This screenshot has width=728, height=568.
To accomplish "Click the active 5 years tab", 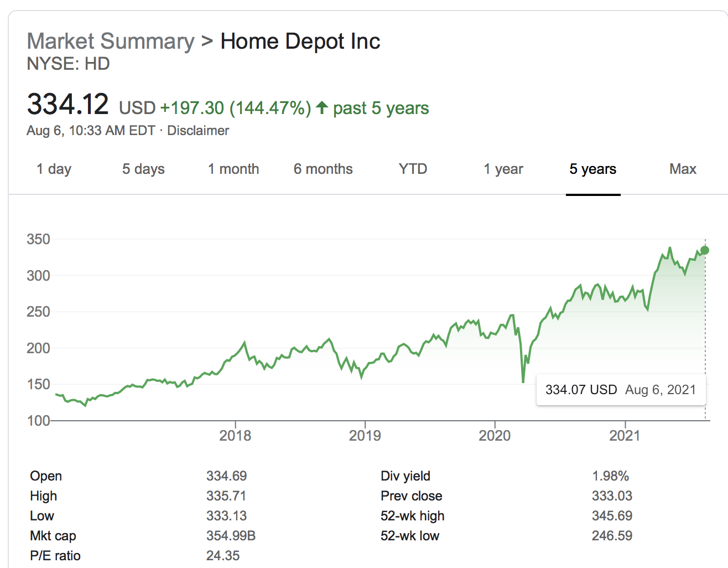I will [593, 169].
